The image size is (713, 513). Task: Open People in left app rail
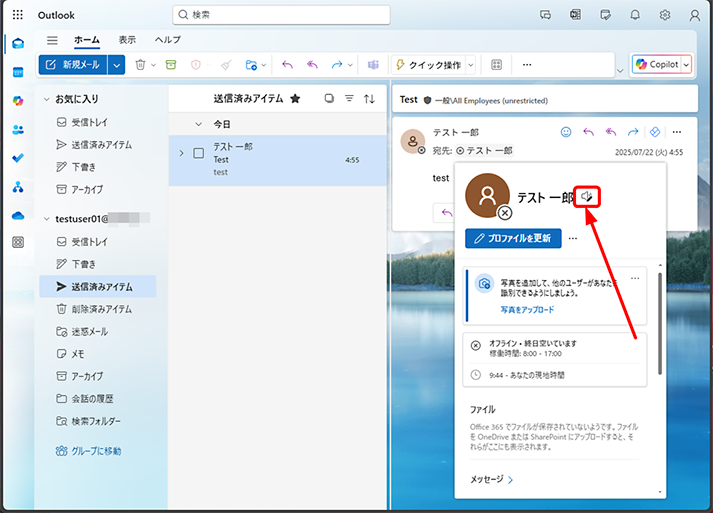click(18, 130)
